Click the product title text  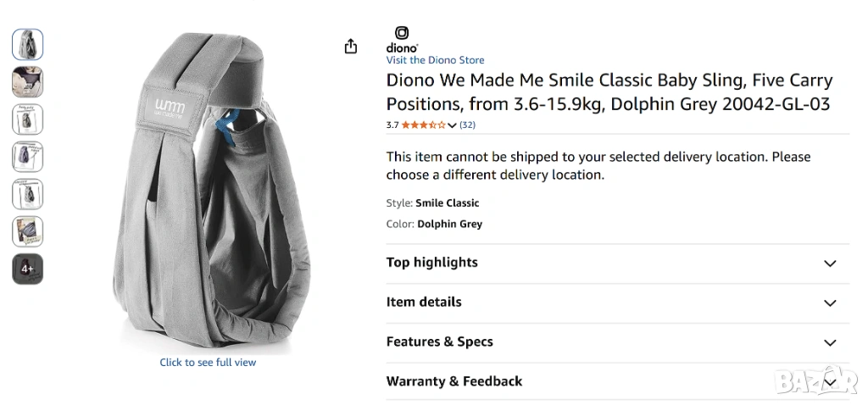coord(609,92)
